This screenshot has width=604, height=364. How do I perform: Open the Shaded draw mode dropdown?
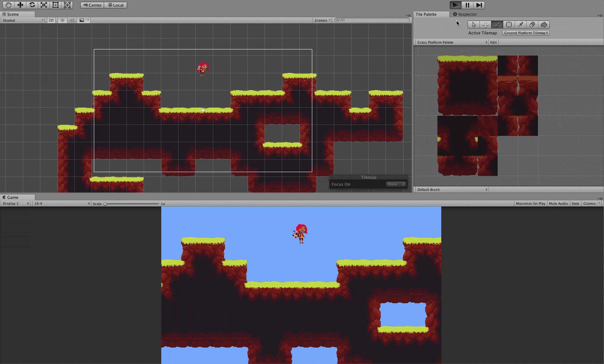(x=22, y=20)
